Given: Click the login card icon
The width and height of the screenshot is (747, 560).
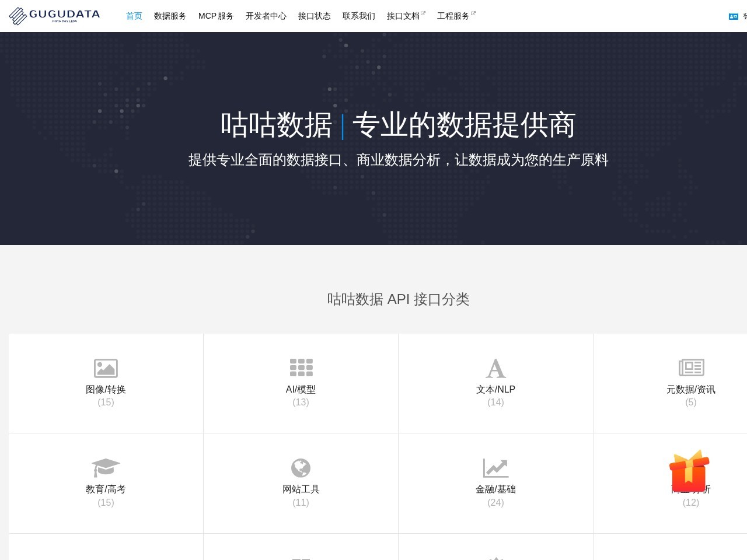Looking at the screenshot, I should point(734,16).
